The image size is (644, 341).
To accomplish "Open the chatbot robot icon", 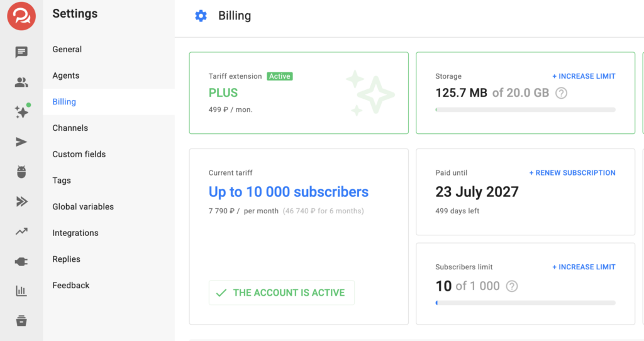I will (x=21, y=172).
